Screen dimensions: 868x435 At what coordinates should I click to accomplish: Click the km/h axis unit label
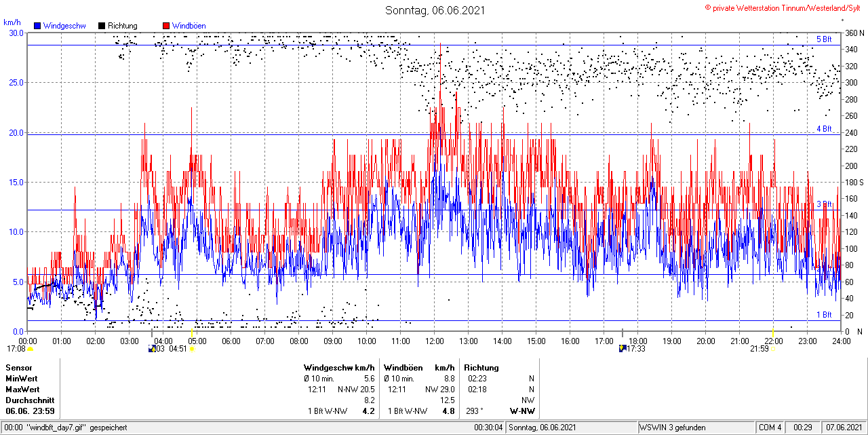[12, 22]
